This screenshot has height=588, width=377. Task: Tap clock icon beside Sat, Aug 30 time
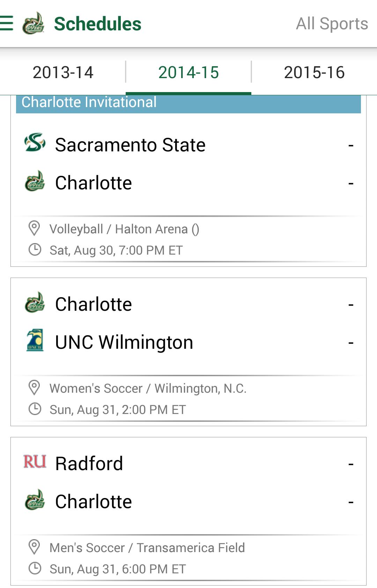(x=35, y=250)
